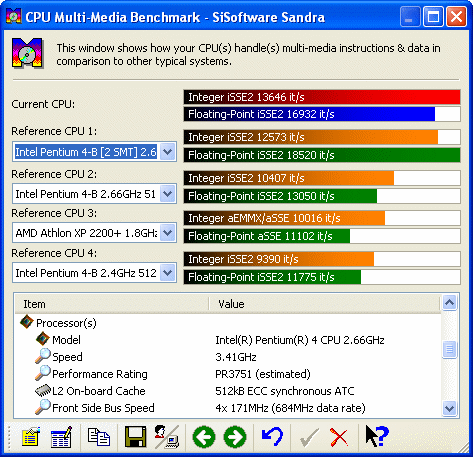Click the What's This help cursor icon

[x=377, y=436]
